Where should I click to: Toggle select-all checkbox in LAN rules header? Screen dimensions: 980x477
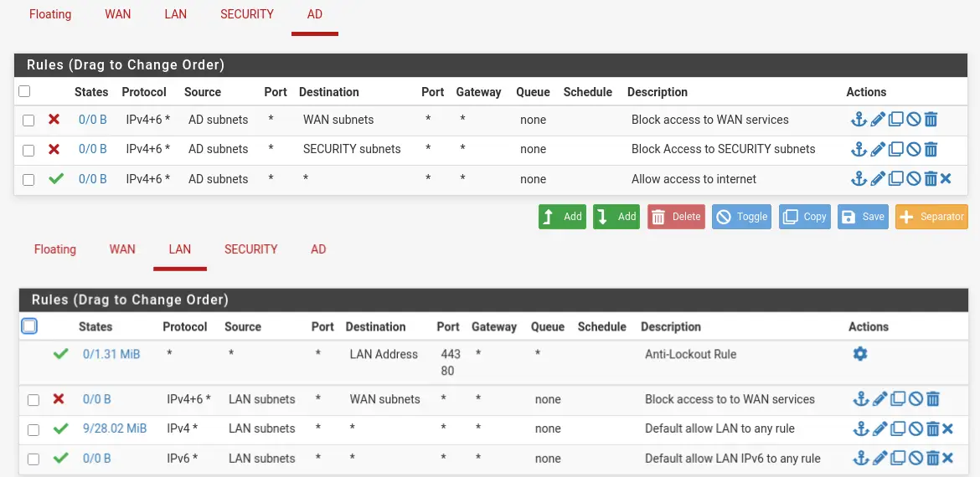(x=29, y=326)
